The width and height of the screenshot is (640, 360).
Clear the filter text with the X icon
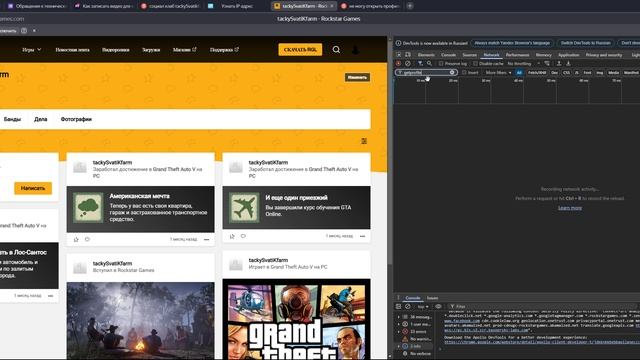pyautogui.click(x=452, y=73)
